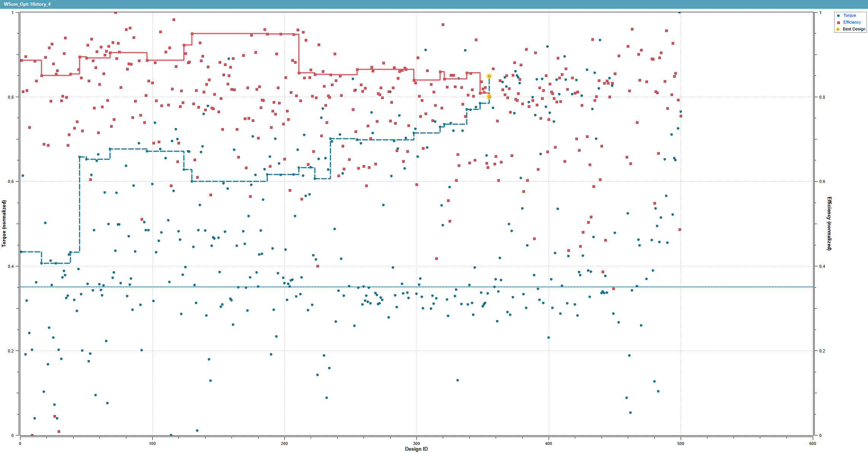Select the upper yellow Best Design point
Image resolution: width=868 pixels, height=453 pixels.
(x=489, y=76)
